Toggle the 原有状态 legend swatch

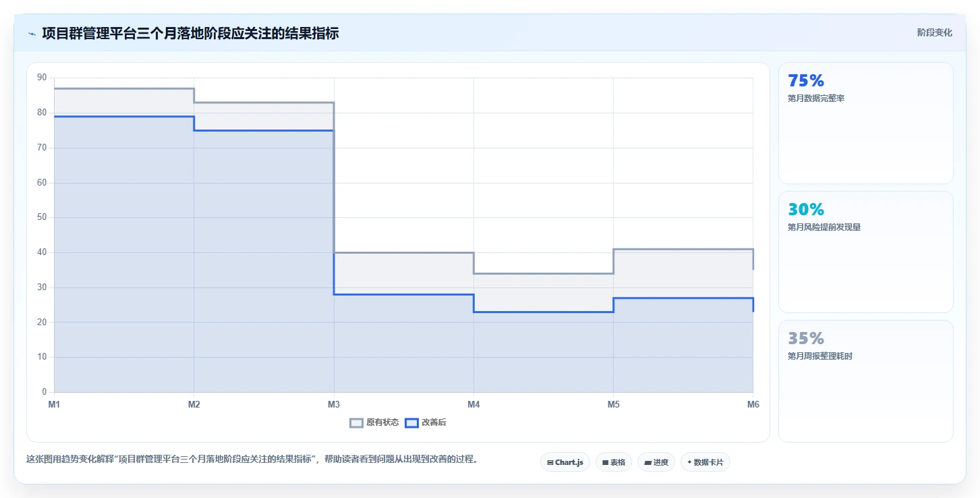(x=356, y=423)
